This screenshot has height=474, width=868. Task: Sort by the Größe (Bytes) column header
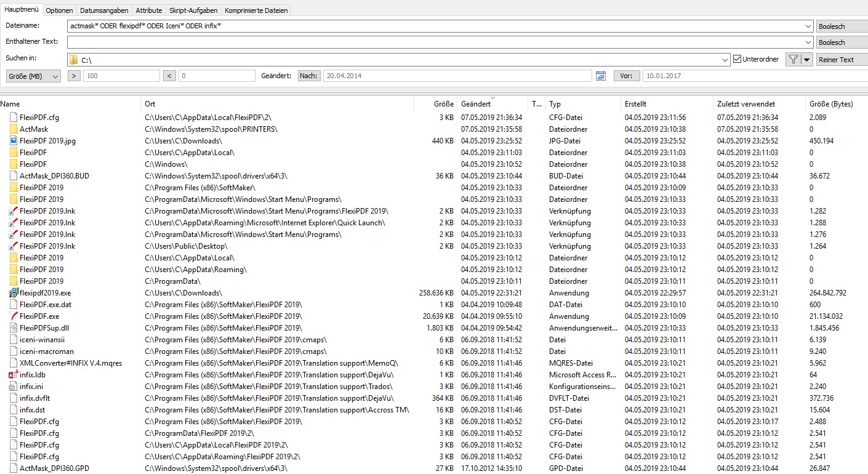pyautogui.click(x=831, y=104)
